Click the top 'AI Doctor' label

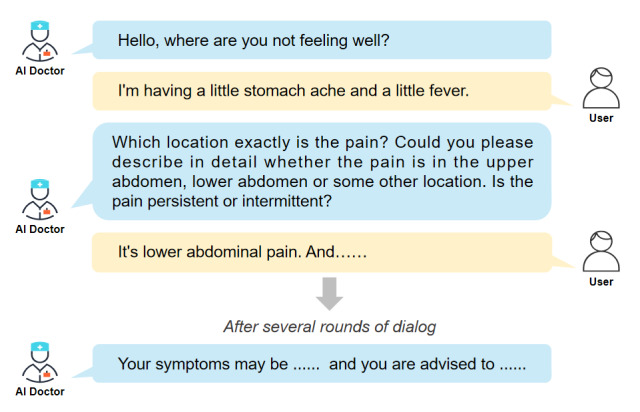tap(40, 71)
